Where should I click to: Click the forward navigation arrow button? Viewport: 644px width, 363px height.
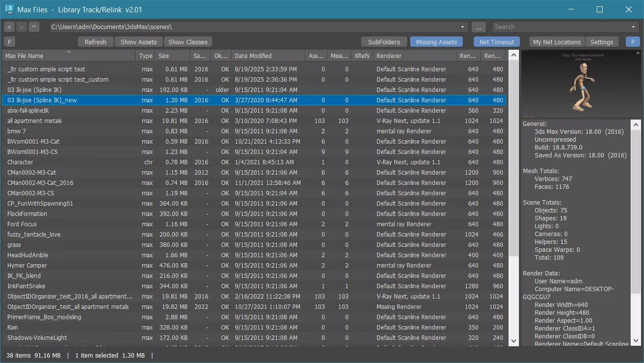[21, 27]
